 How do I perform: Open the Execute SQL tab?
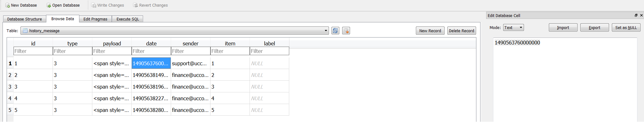point(128,19)
